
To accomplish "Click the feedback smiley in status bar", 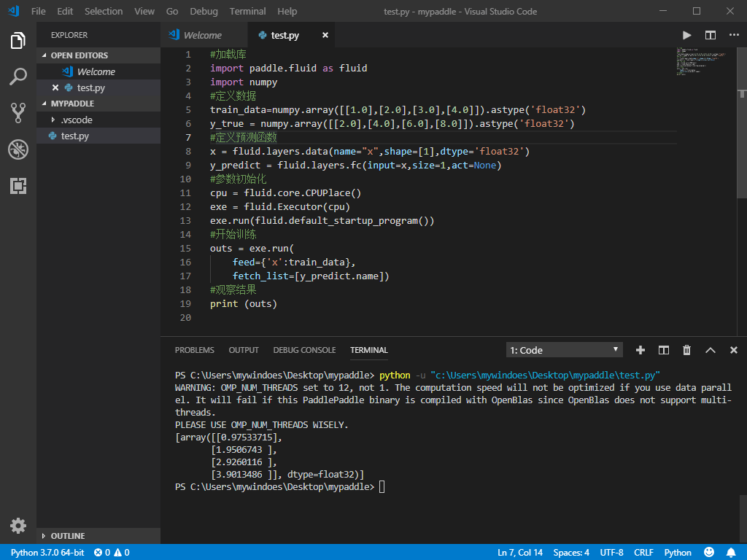I will pyautogui.click(x=709, y=552).
